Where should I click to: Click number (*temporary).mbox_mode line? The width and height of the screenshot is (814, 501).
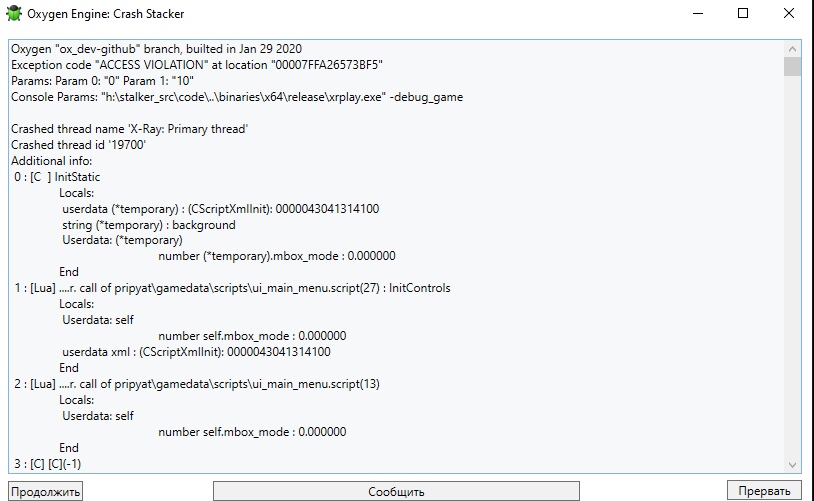pos(277,256)
